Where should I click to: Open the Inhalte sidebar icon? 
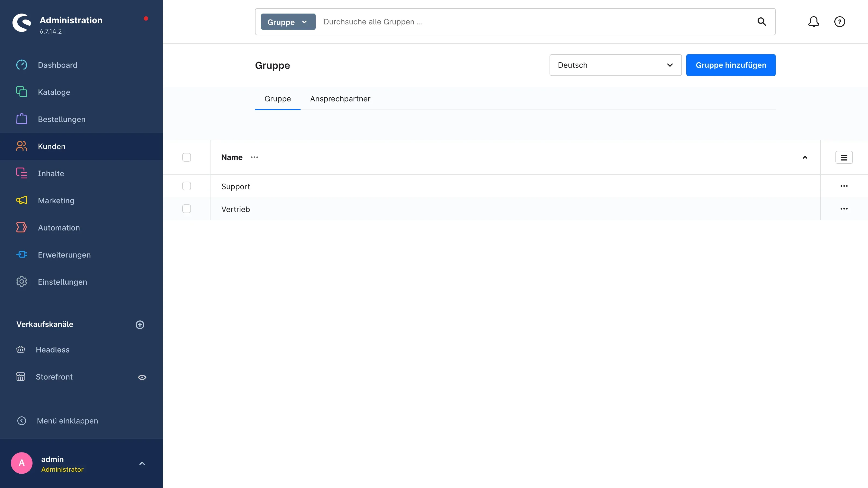(x=22, y=173)
